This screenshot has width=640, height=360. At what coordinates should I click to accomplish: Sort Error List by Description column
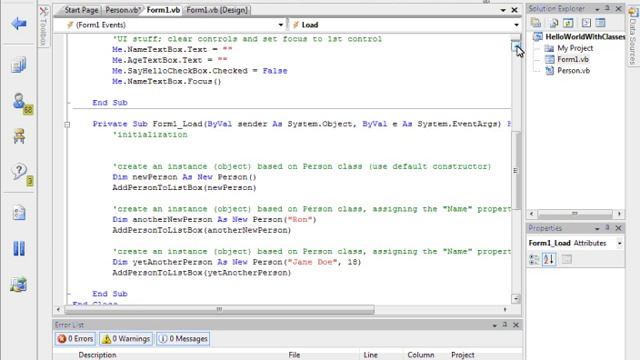pos(97,355)
